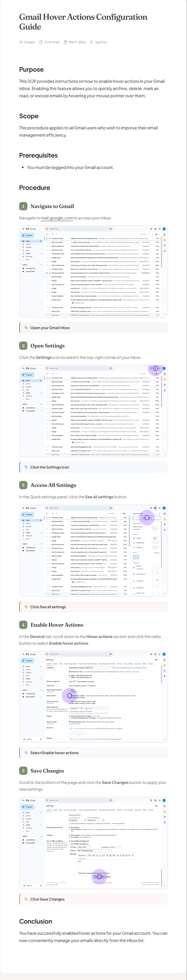Screen dimensions: 187x980
Task: Click the '3 min read' label
Action: coord(52,42)
